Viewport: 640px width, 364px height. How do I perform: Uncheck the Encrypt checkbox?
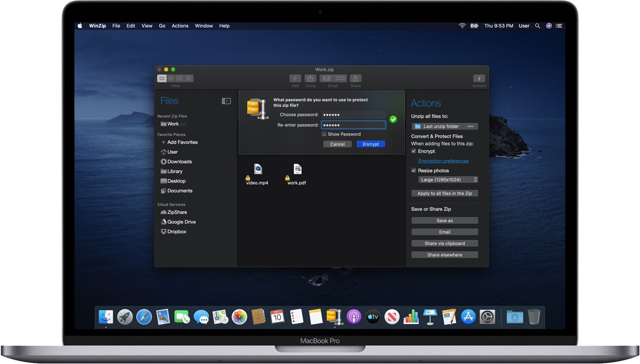[414, 151]
